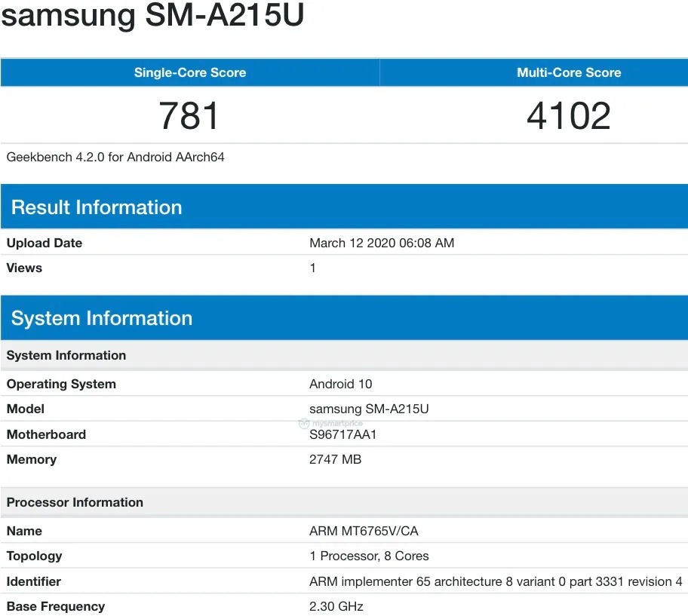The image size is (688, 616).
Task: Click the ARM implementer 65 architecture identifier
Action: click(x=496, y=581)
